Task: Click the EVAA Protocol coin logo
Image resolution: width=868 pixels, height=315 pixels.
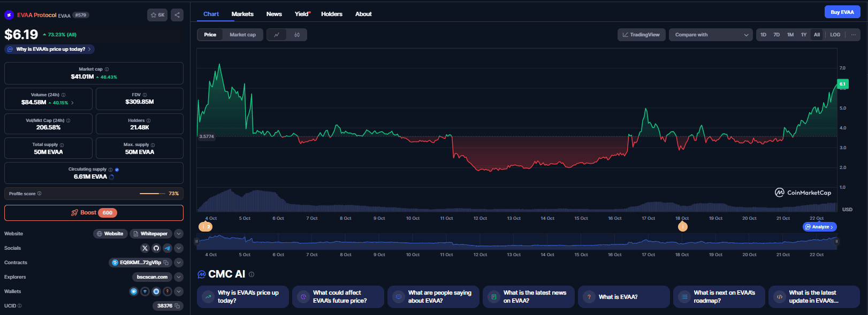Action: coord(9,15)
